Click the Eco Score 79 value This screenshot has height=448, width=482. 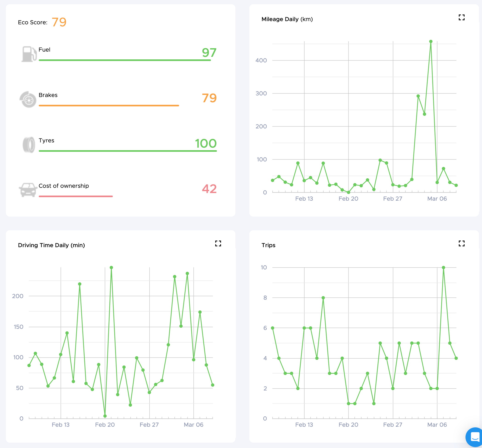point(59,22)
